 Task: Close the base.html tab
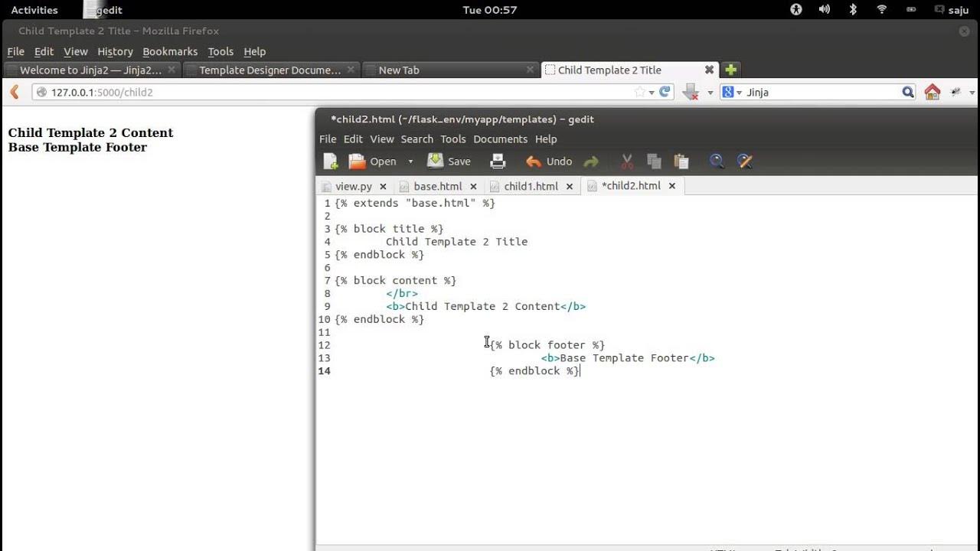point(473,186)
